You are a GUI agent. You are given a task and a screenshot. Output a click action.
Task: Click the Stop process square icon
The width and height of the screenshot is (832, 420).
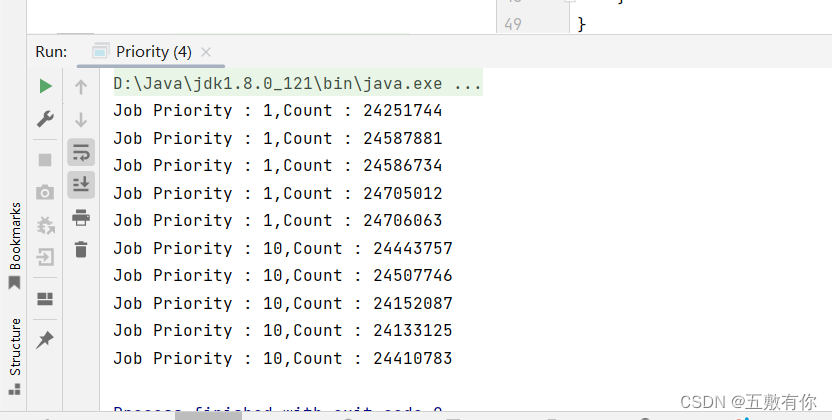click(45, 160)
